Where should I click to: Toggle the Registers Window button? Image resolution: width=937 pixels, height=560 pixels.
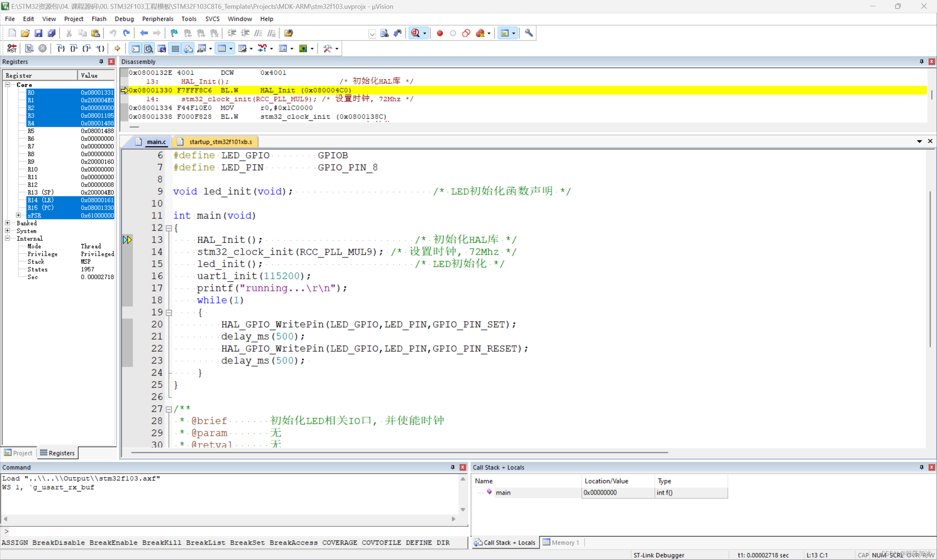coord(175,48)
